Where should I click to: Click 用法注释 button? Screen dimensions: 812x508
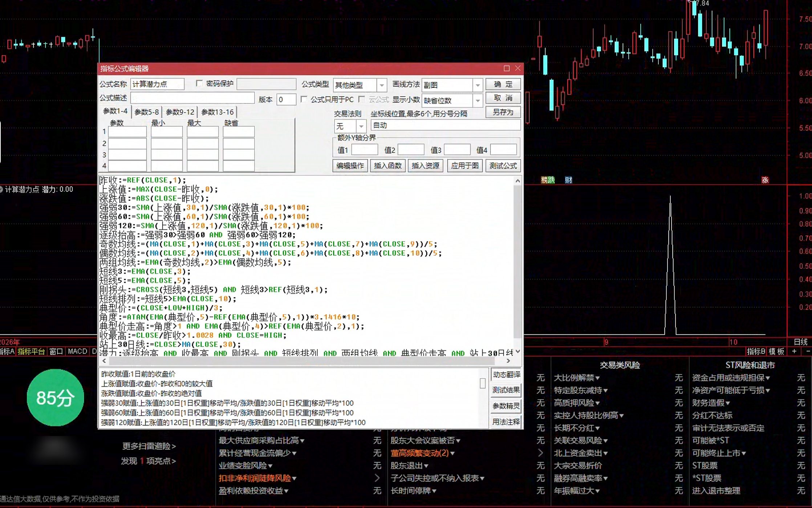point(506,422)
